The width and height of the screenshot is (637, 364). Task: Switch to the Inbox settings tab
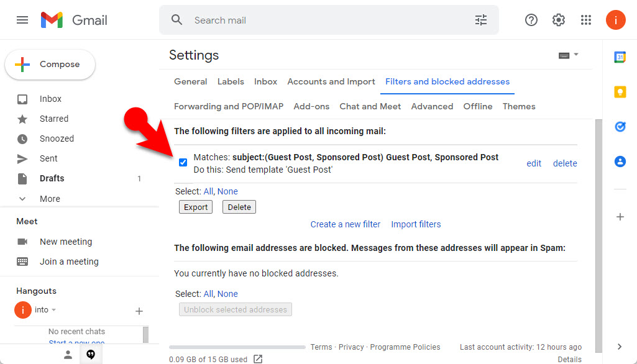(x=266, y=81)
